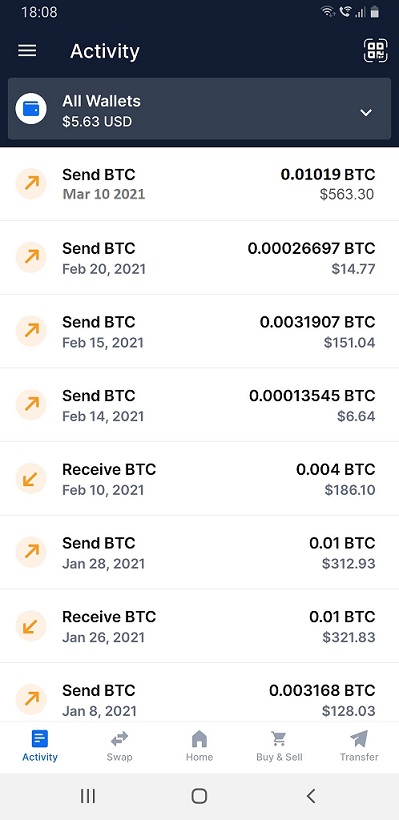
Task: Open Send BTC 0.01 BTC Jan 28 transaction
Action: point(199,553)
